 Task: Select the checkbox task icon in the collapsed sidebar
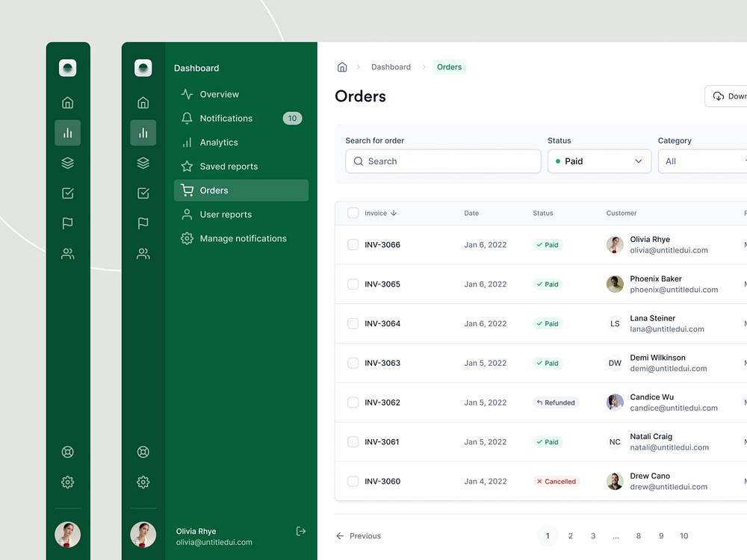point(68,193)
